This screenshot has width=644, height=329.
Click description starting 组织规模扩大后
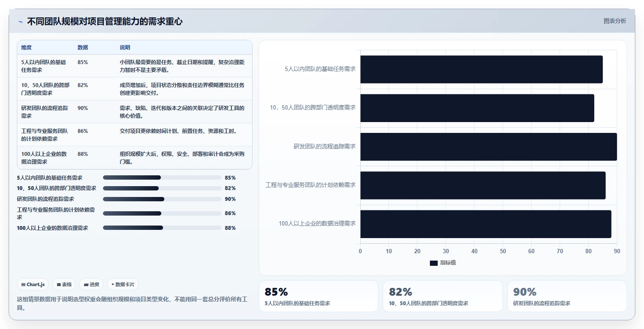(182, 158)
